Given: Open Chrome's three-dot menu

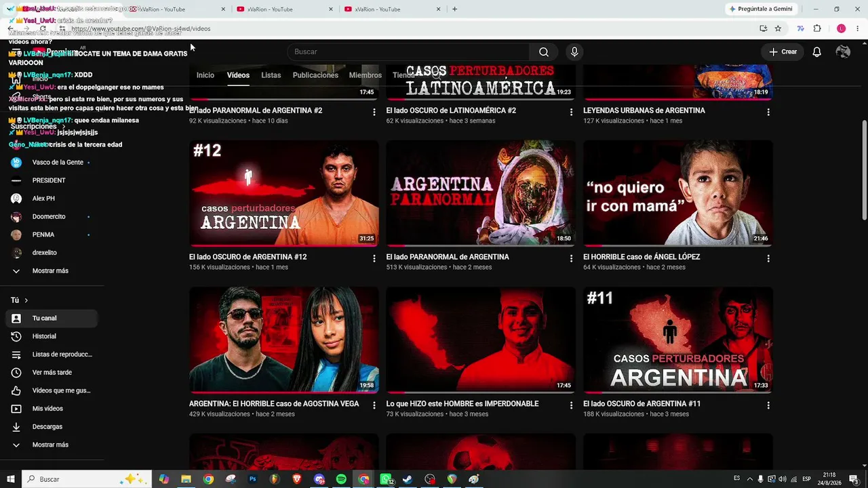Looking at the screenshot, I should 858,28.
